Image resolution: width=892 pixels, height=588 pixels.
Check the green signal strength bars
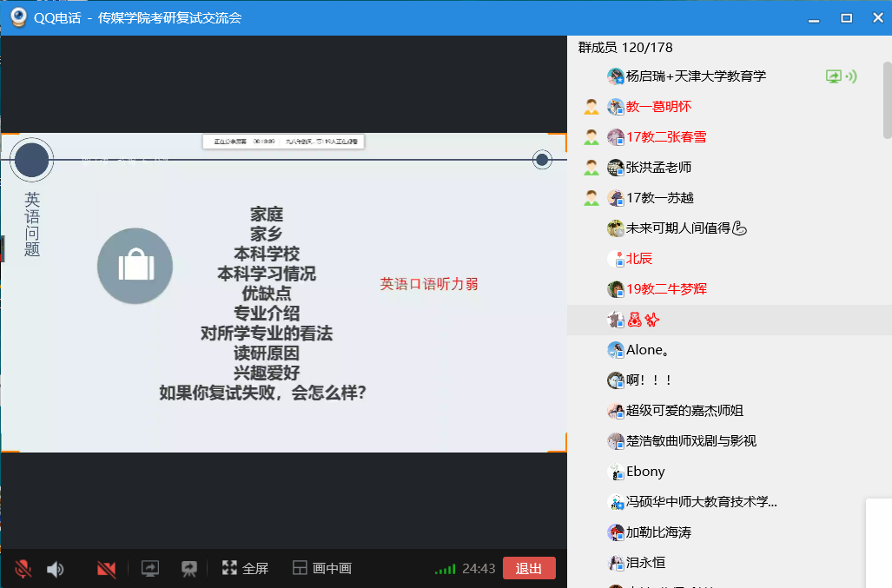click(446, 569)
